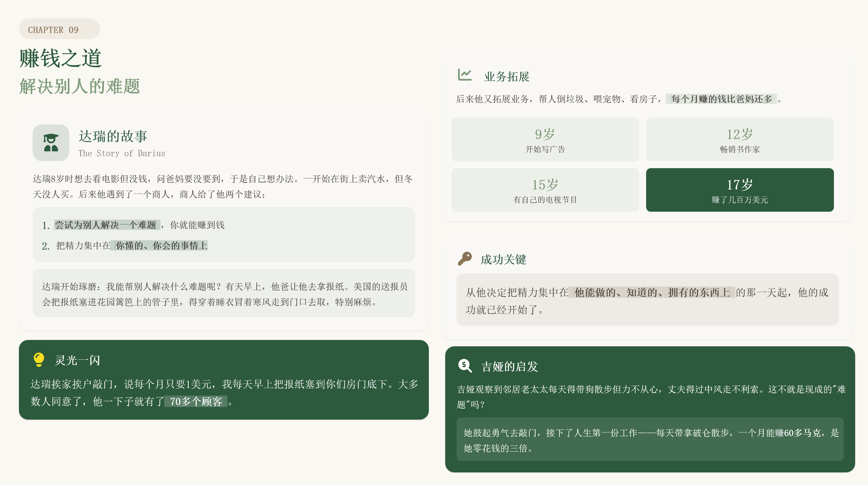
Task: Click the highlighted 他能做的、知道的、拥有的东西上 phrase
Action: tap(652, 292)
